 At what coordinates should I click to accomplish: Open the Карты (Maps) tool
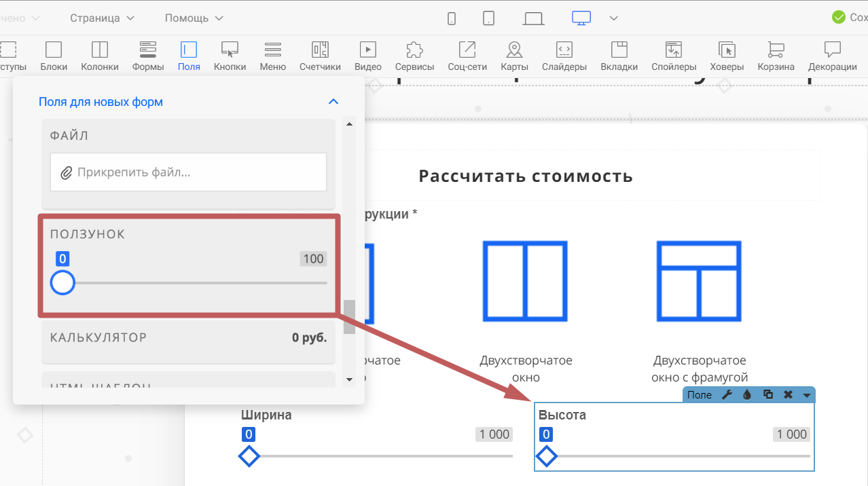click(514, 56)
